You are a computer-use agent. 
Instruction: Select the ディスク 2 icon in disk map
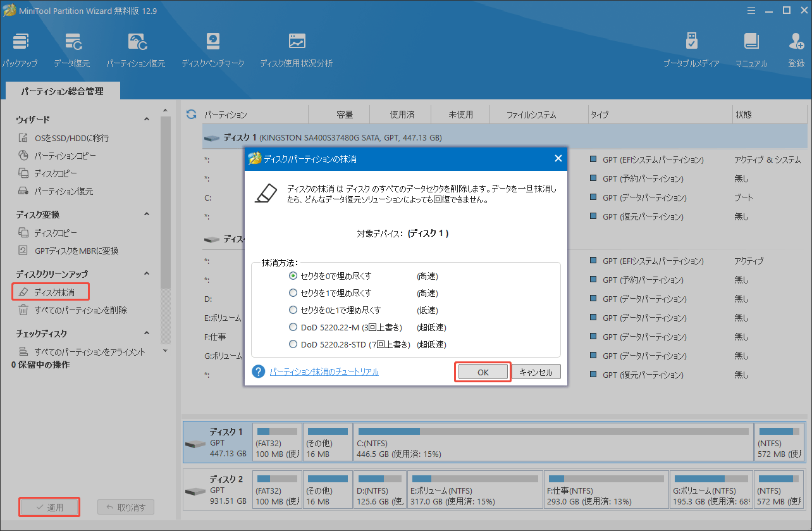(196, 492)
